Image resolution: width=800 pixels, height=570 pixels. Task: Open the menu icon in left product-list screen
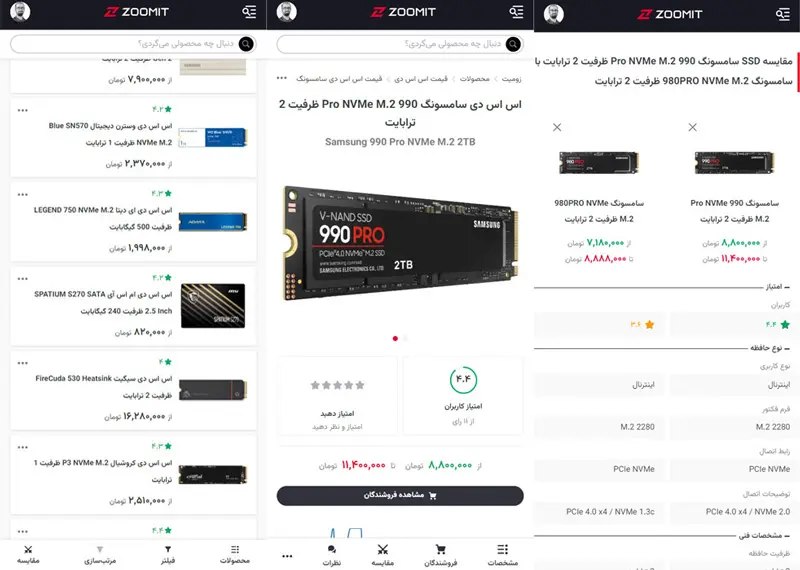point(249,12)
